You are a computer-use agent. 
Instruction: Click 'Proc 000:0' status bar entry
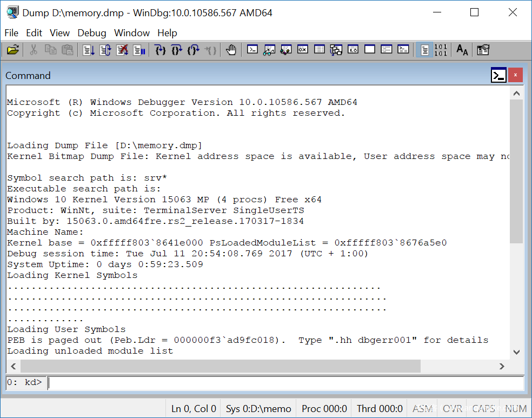click(x=324, y=408)
